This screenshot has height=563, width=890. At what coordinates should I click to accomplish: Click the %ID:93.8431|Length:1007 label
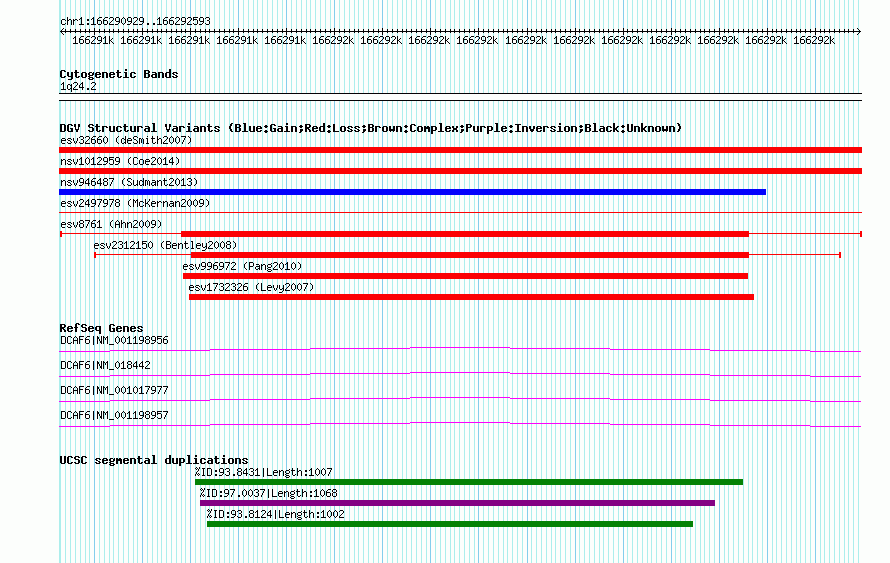click(x=264, y=472)
